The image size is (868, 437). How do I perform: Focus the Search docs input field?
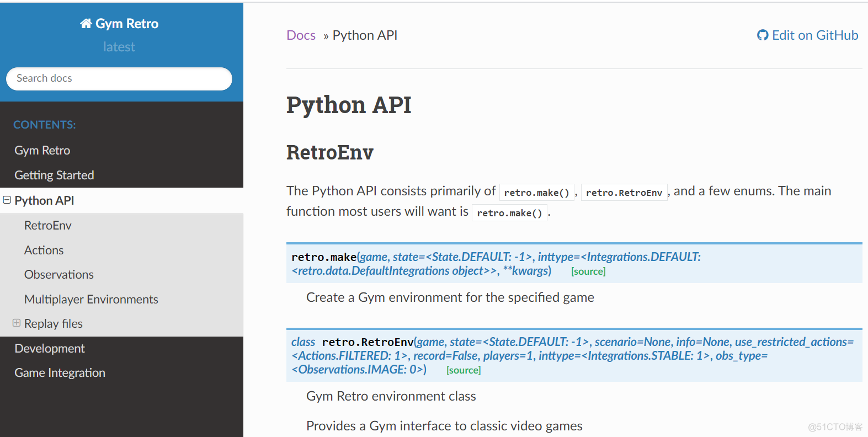119,79
